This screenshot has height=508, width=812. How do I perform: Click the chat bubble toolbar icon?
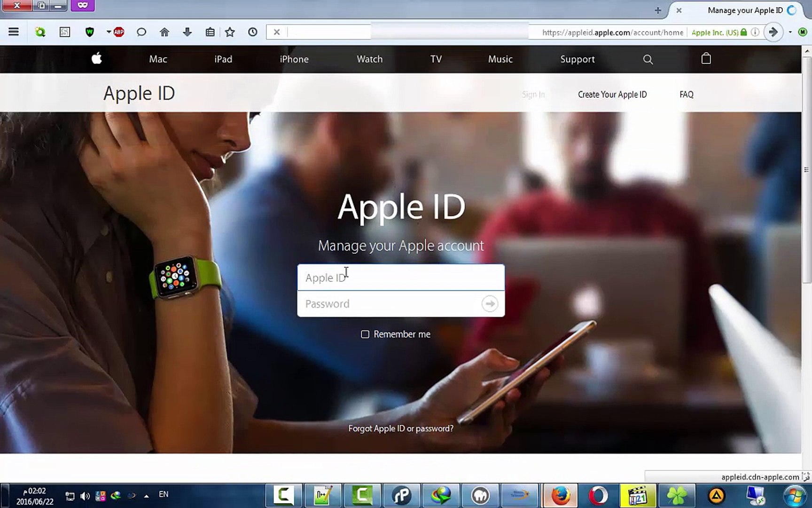tap(141, 32)
